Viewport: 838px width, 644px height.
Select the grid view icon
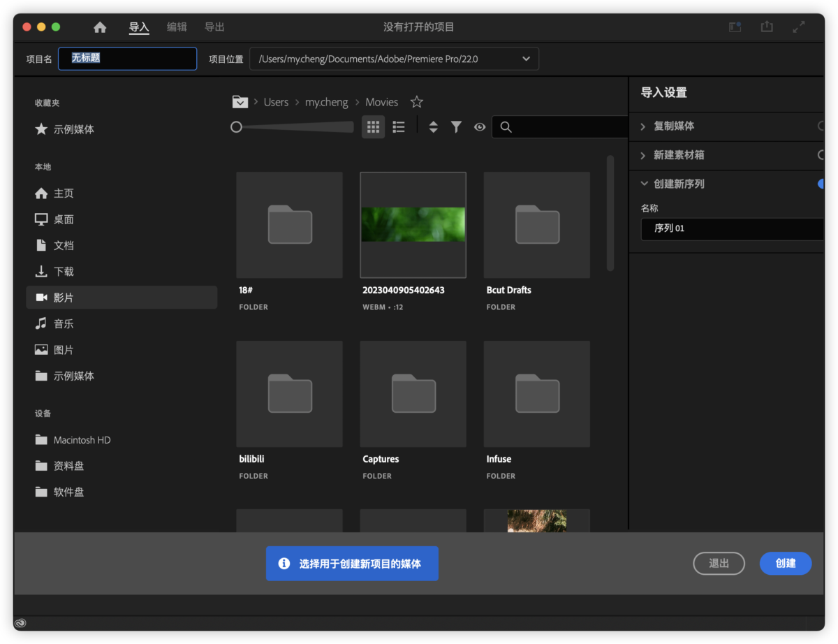pyautogui.click(x=373, y=126)
